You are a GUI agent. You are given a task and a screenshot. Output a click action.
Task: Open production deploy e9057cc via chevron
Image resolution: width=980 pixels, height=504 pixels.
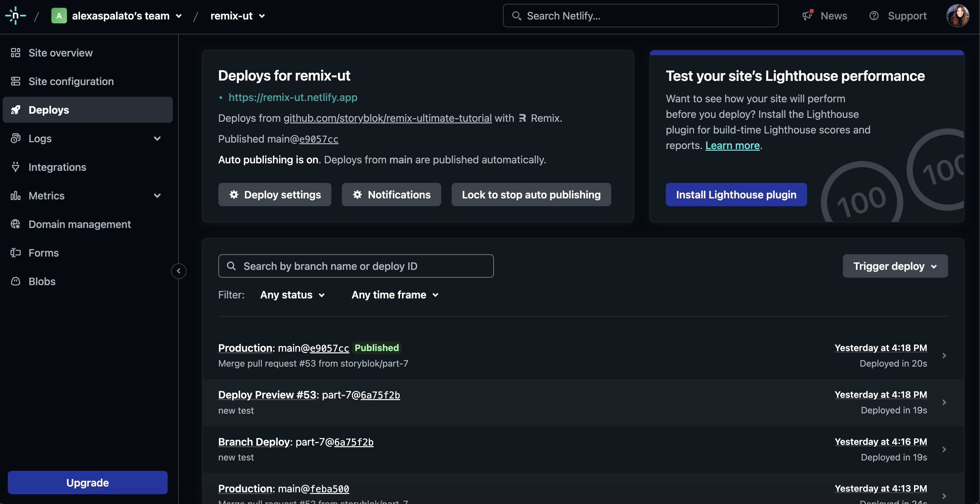pyautogui.click(x=944, y=355)
